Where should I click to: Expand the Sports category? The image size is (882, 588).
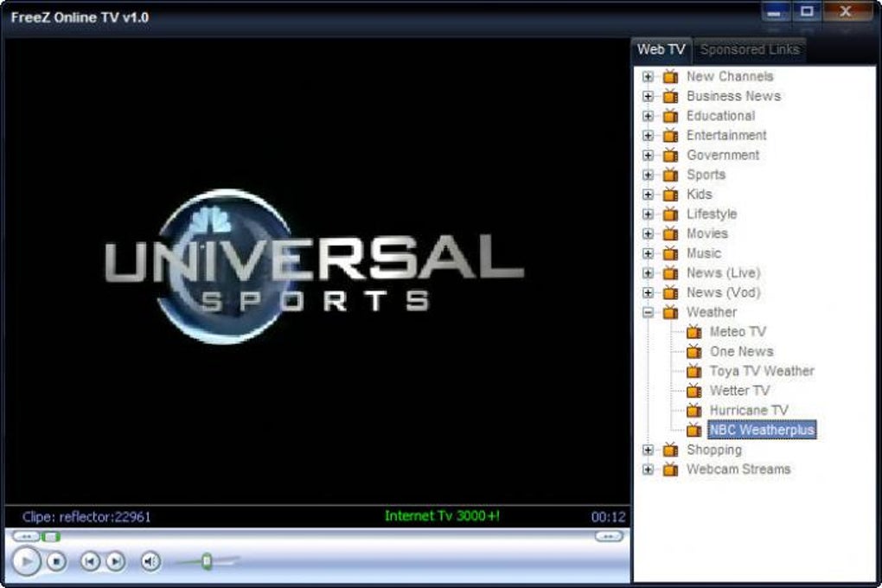pyautogui.click(x=648, y=176)
